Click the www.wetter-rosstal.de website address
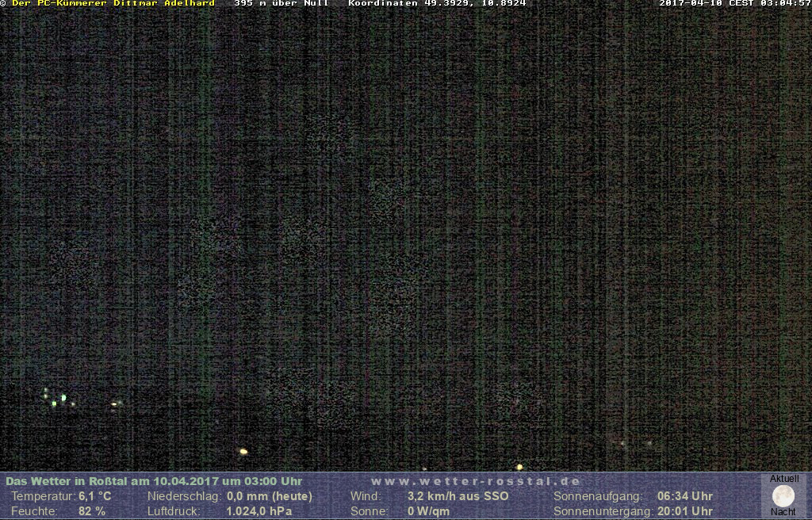 click(x=476, y=481)
